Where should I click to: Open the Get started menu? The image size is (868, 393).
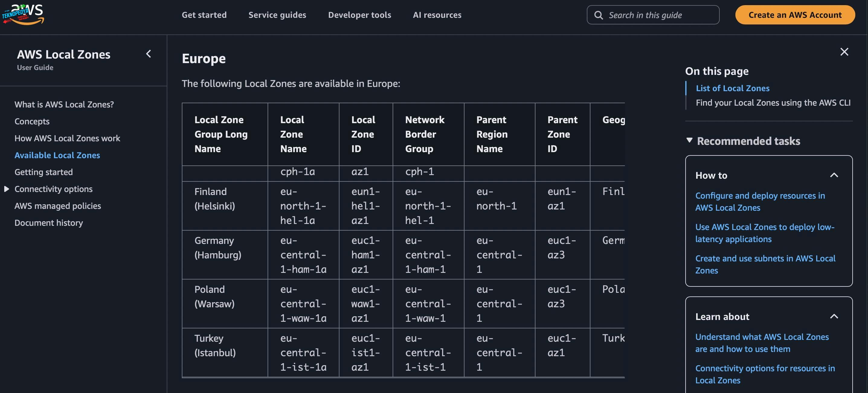coord(204,15)
